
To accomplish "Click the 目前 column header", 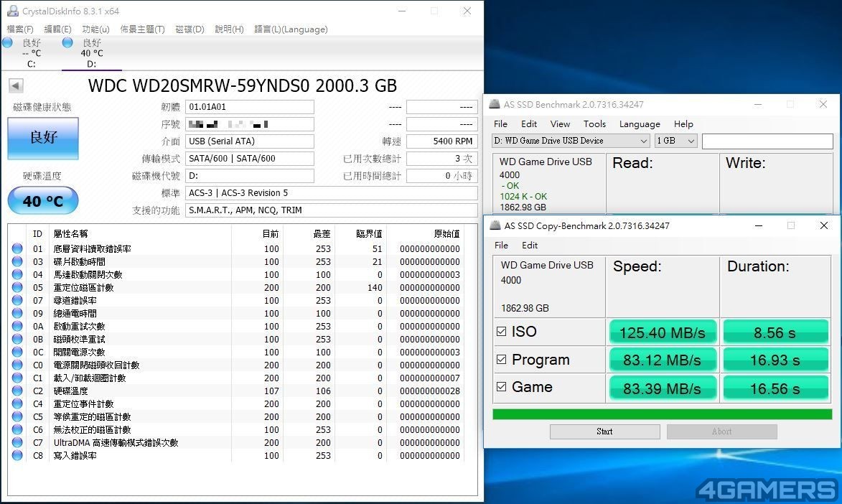I will coord(270,234).
